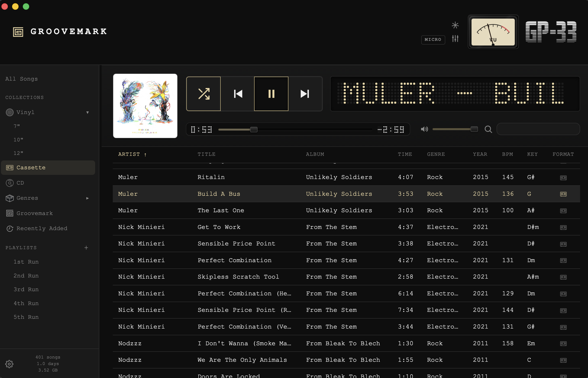Open the 4th Run playlist

point(26,303)
